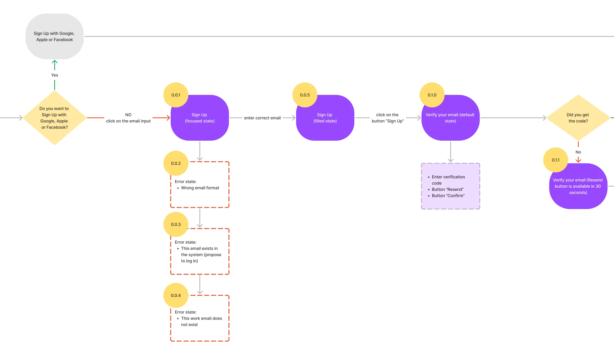Click the 'Wrong email format' error box
The image size is (614, 364).
click(x=200, y=185)
